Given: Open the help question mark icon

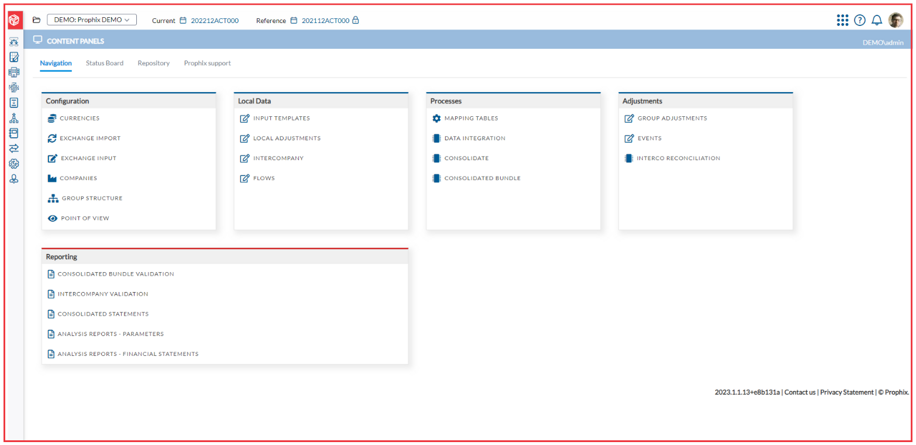Looking at the screenshot, I should (x=859, y=20).
